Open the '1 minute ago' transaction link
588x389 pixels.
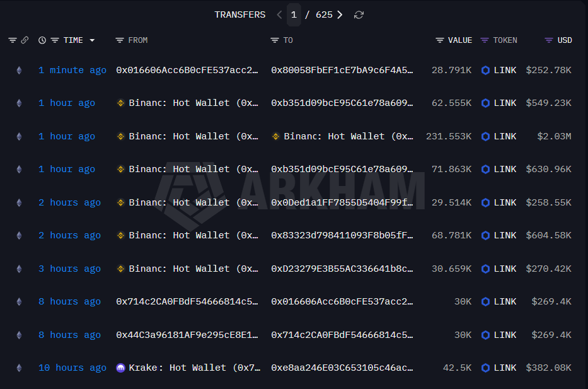coord(72,70)
